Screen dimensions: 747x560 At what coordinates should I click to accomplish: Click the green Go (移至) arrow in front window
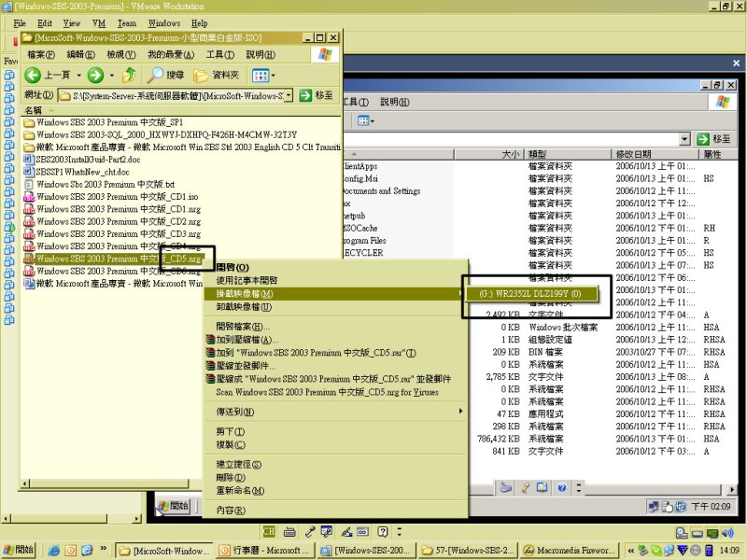pos(305,96)
